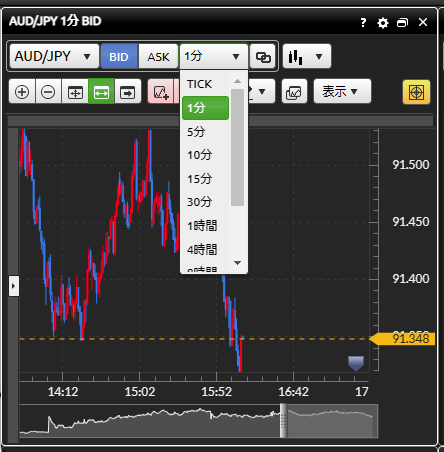Click the jump-to-latest arrow icon
The height and width of the screenshot is (452, 444).
click(x=128, y=92)
